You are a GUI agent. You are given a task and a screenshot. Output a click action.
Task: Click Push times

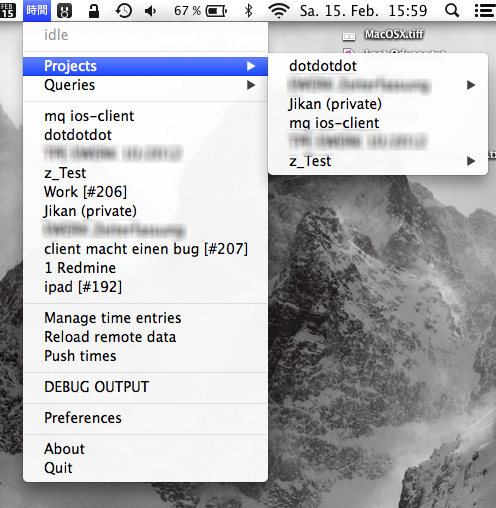[x=145, y=356]
